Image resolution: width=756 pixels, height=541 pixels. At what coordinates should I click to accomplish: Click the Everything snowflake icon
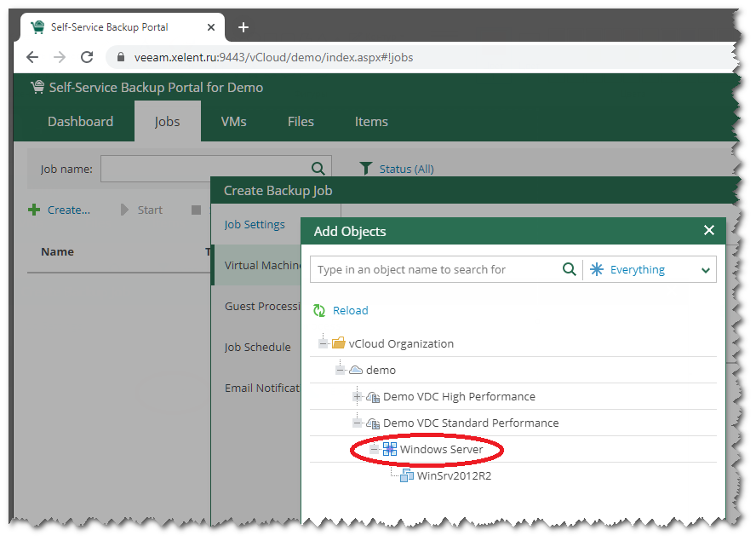point(597,269)
